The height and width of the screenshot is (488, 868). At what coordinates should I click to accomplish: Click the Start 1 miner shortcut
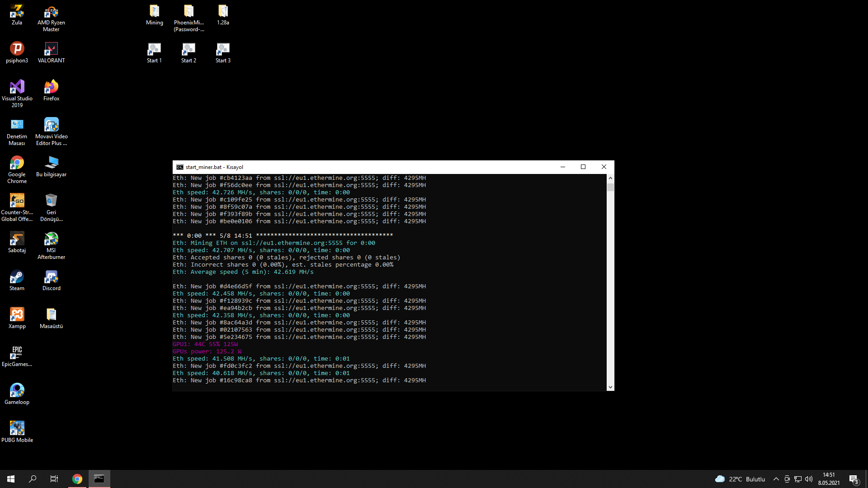click(154, 49)
